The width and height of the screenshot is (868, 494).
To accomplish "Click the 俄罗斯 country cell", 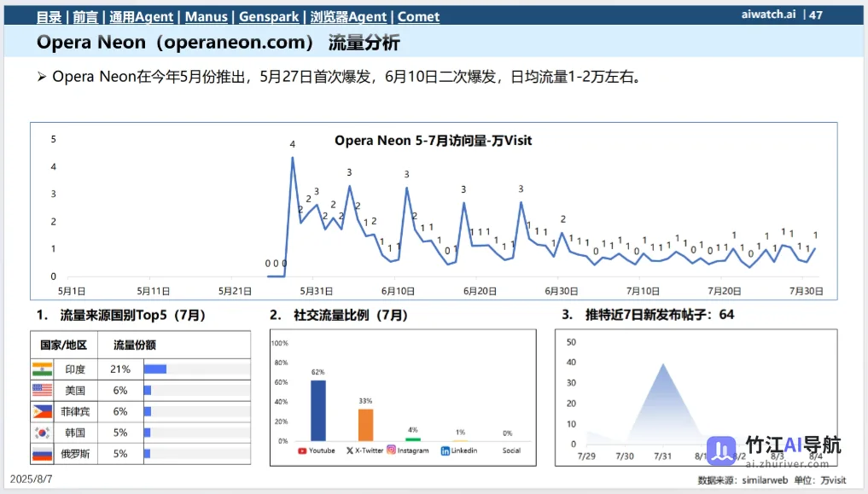I will (x=75, y=454).
